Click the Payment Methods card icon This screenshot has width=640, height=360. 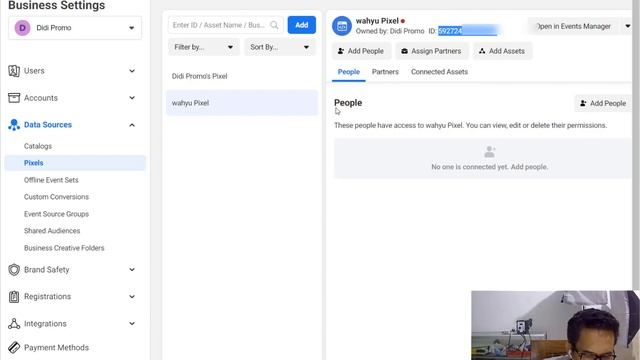[x=14, y=347]
